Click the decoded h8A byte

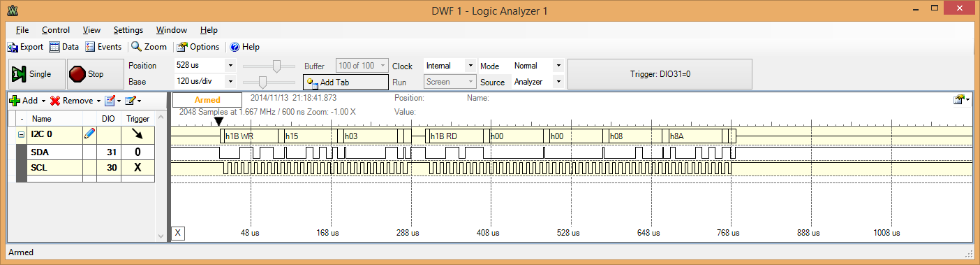point(695,136)
